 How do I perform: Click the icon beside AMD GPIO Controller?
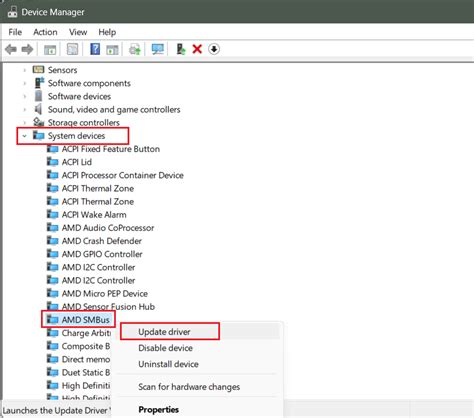[52, 254]
